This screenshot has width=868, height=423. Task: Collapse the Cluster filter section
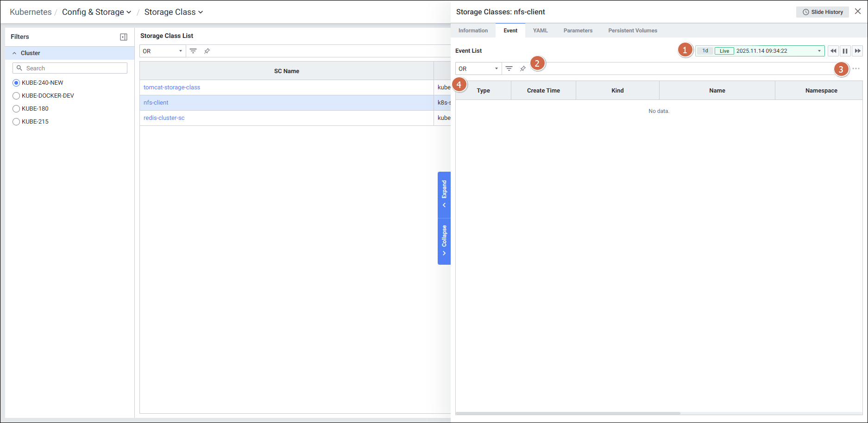pos(14,53)
